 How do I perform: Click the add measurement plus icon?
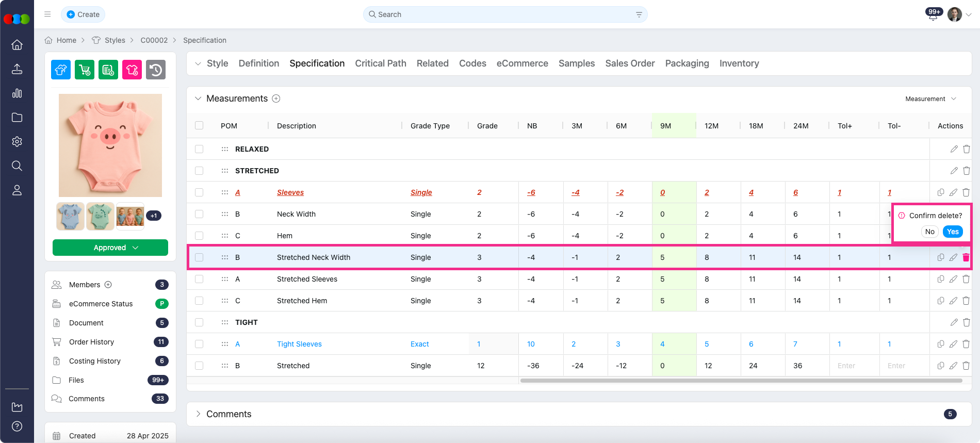(276, 99)
